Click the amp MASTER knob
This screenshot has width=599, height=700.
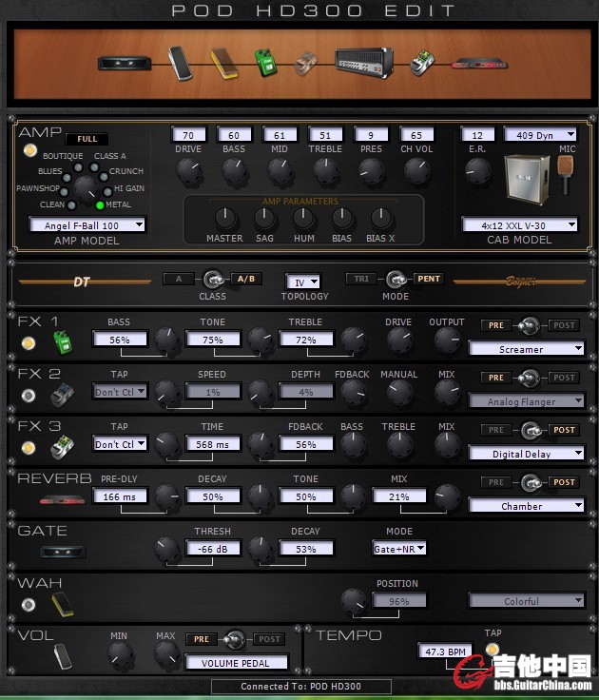225,218
